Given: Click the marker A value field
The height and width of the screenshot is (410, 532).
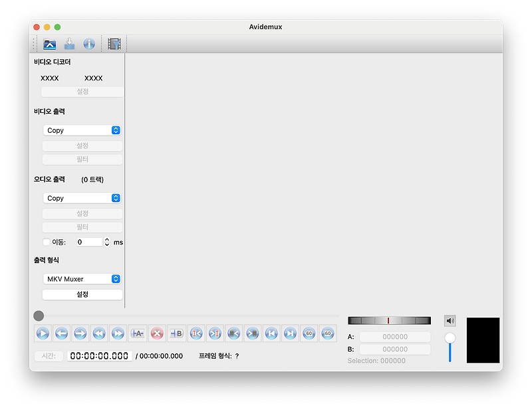Looking at the screenshot, I should (394, 337).
